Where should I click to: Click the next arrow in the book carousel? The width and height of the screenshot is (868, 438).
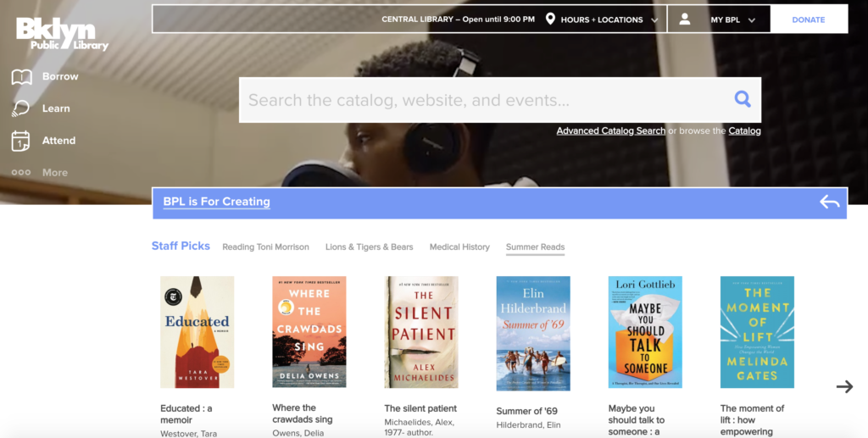click(x=844, y=386)
